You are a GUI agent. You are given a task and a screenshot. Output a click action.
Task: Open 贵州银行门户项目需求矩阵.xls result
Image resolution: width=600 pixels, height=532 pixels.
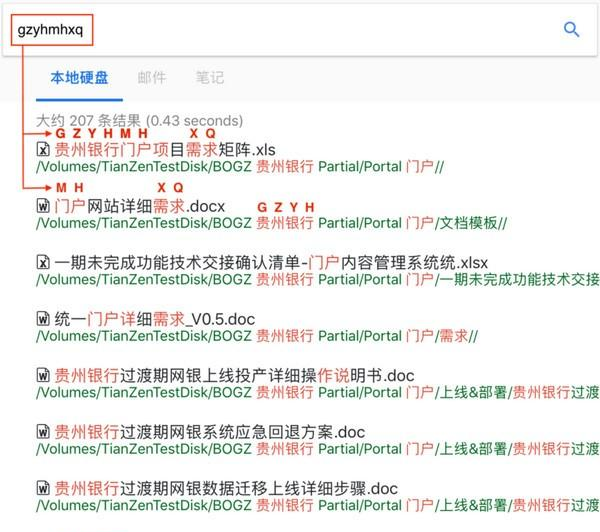pyautogui.click(x=165, y=150)
